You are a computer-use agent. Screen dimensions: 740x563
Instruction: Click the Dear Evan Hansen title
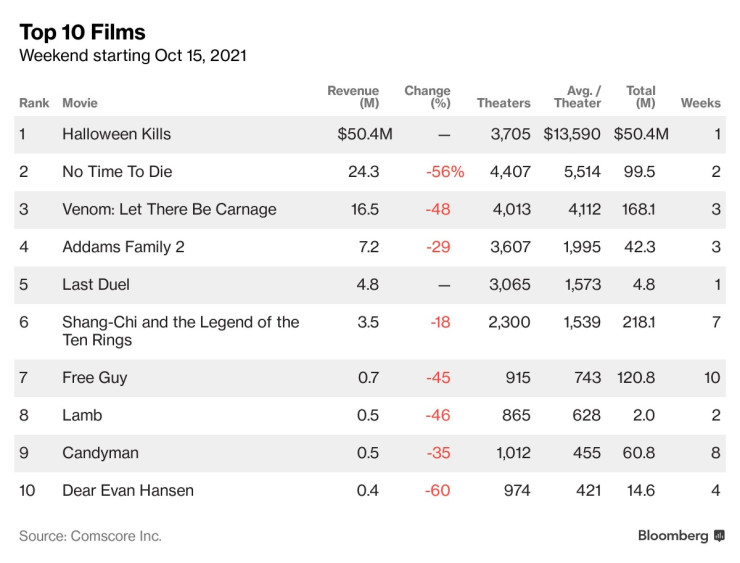pos(128,491)
